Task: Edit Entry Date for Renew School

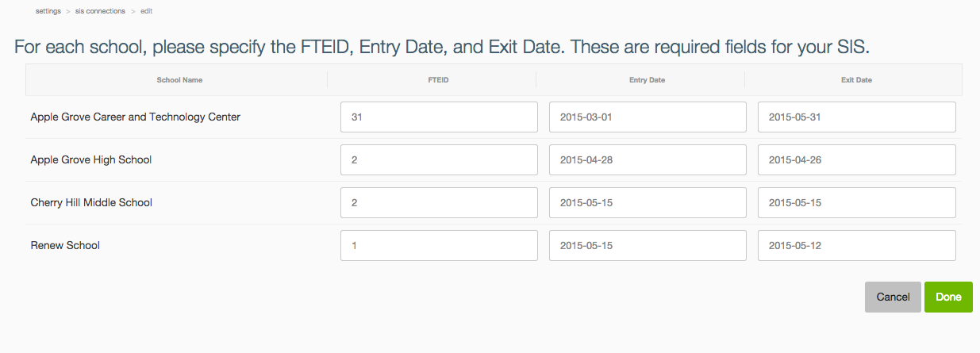Action: 648,245
